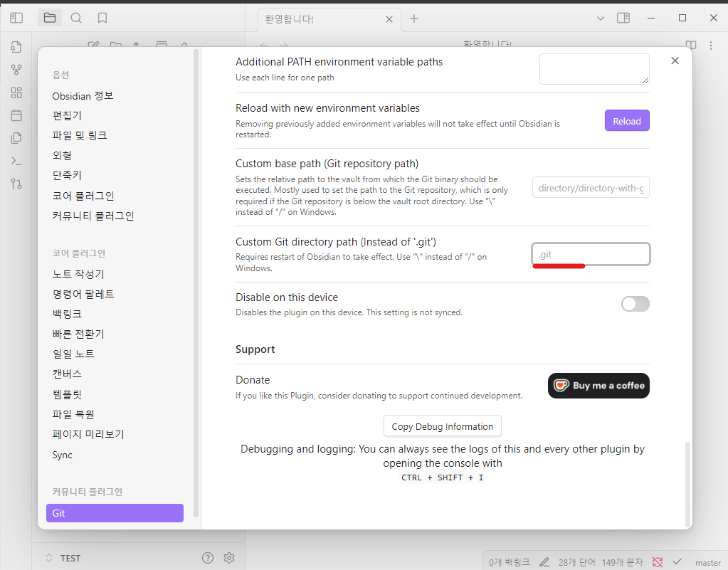Open templates icon in ribbon

(x=16, y=138)
